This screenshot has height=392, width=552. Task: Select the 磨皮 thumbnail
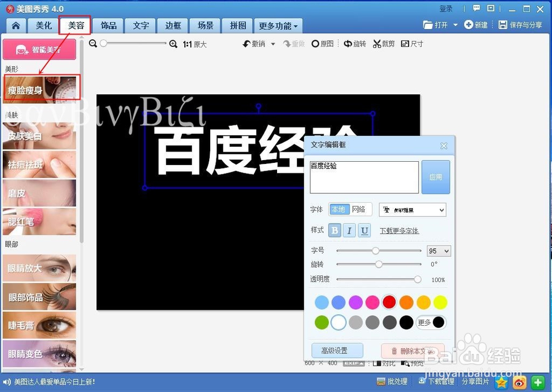[39, 193]
